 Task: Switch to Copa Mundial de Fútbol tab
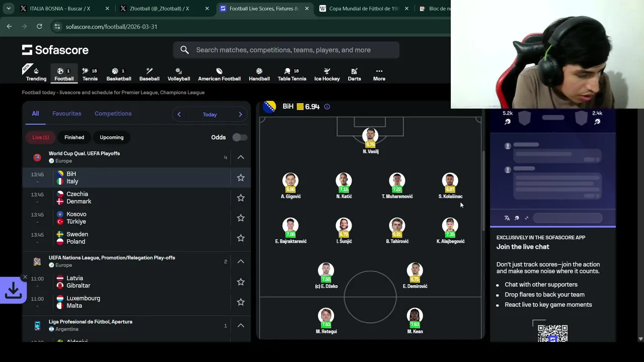tap(362, 9)
